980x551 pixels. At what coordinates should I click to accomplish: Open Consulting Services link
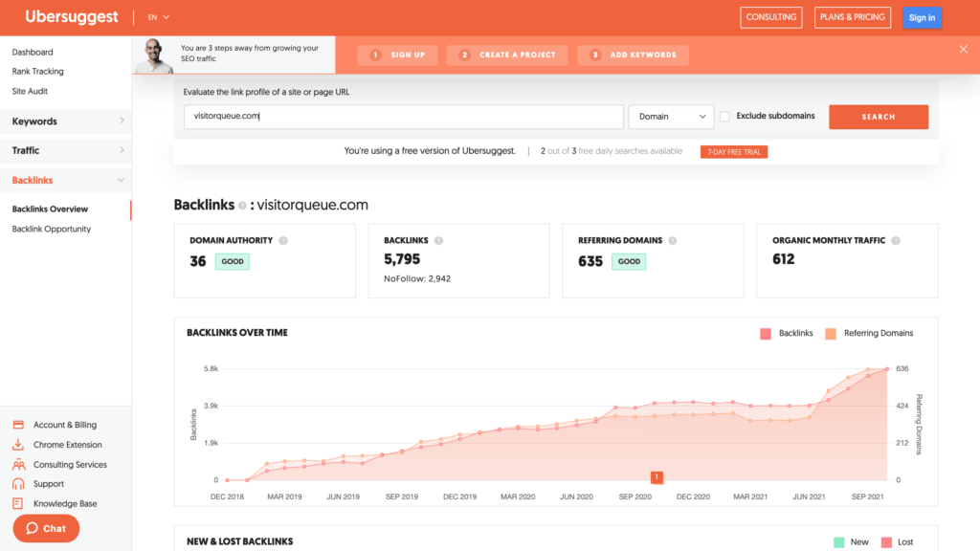tap(70, 465)
